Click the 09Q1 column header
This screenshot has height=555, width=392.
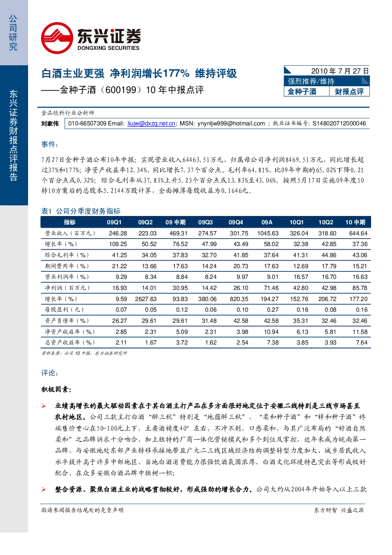tap(114, 222)
